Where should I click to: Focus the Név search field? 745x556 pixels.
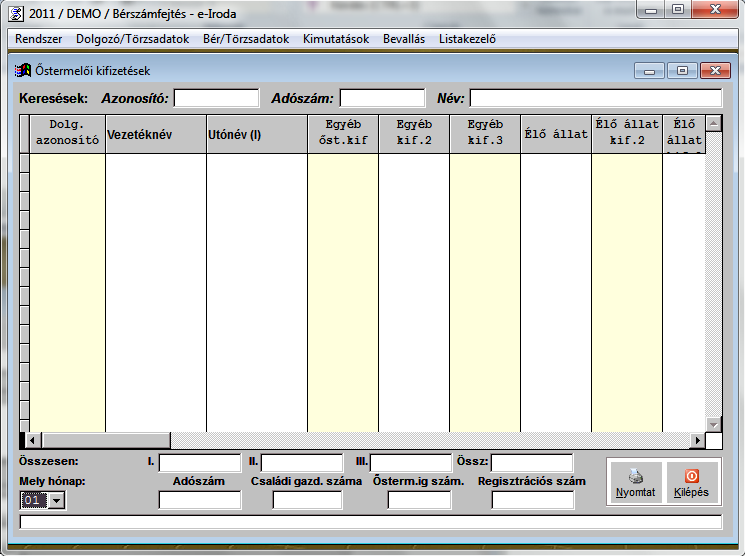click(x=595, y=98)
